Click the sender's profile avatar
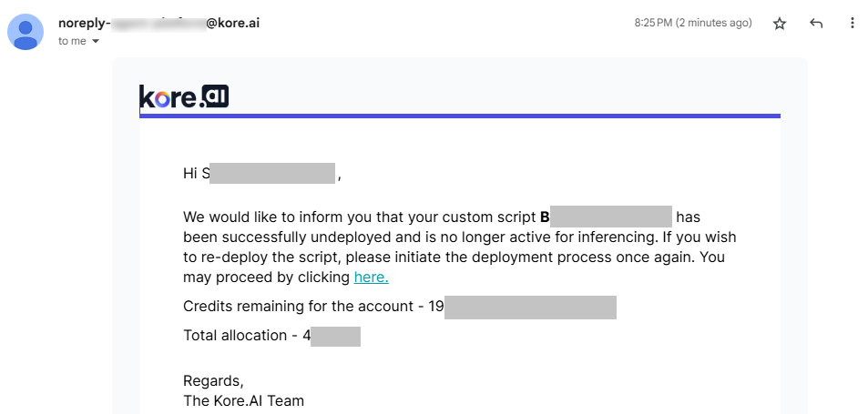The width and height of the screenshot is (868, 414). (x=27, y=32)
